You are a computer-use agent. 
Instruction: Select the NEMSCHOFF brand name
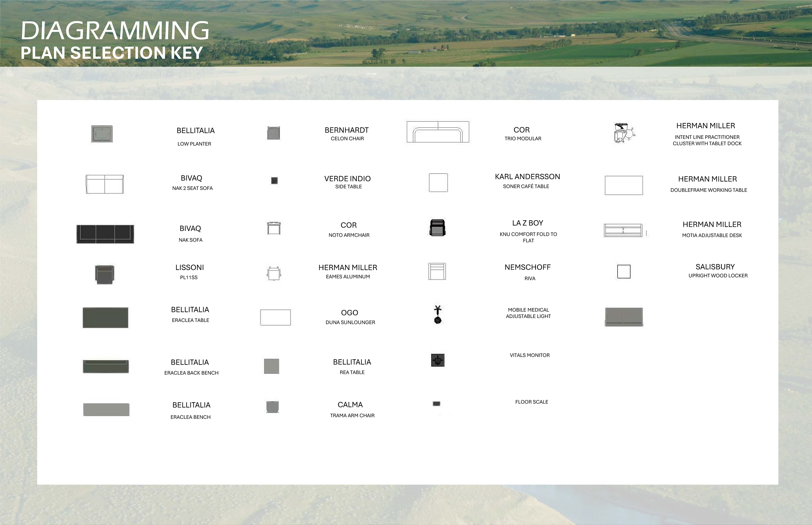[527, 267]
